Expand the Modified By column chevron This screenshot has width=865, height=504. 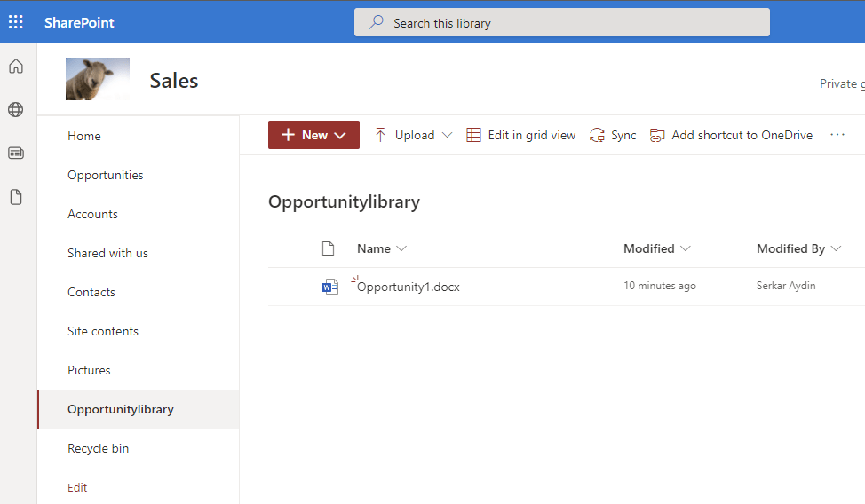pos(836,248)
